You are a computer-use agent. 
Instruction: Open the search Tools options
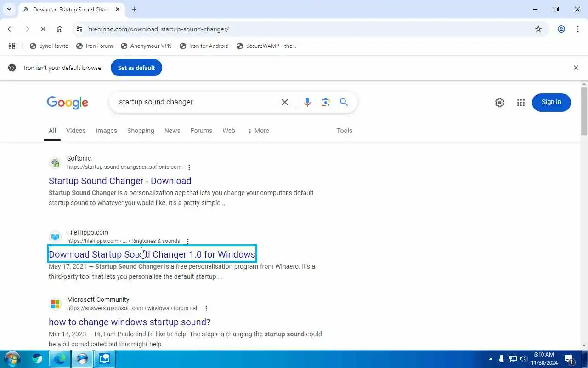click(x=345, y=131)
